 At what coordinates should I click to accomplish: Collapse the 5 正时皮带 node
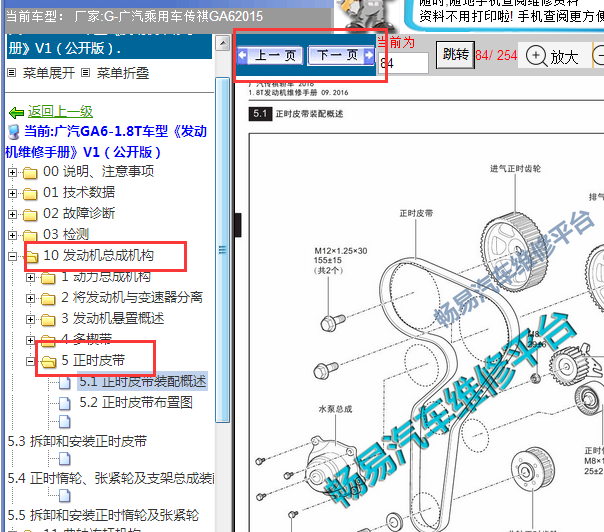[30, 361]
